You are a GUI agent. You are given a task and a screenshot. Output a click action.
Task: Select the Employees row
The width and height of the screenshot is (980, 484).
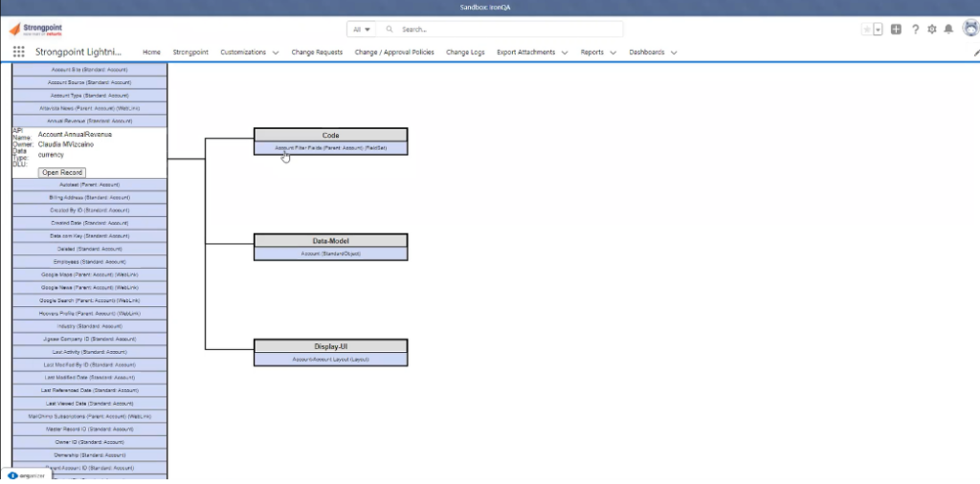89,262
